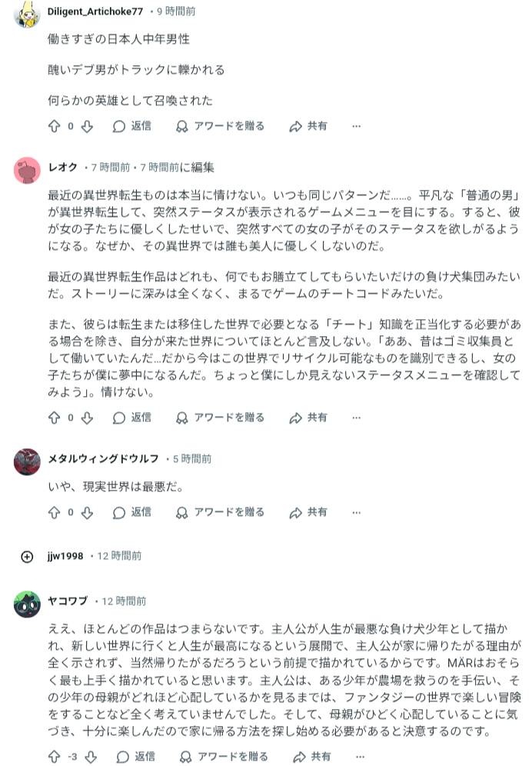532x766 pixels.
Task: Toggle downvote on レオク's comment
Action: click(x=87, y=418)
